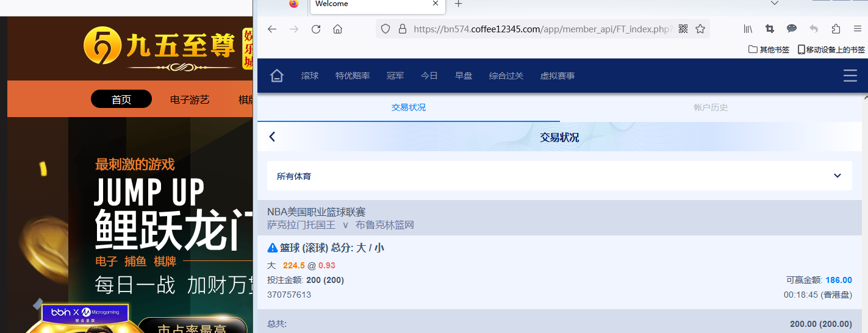Click 萨克拉门托国王 team name
Viewport: 868px width, 333px height.
pos(301,225)
